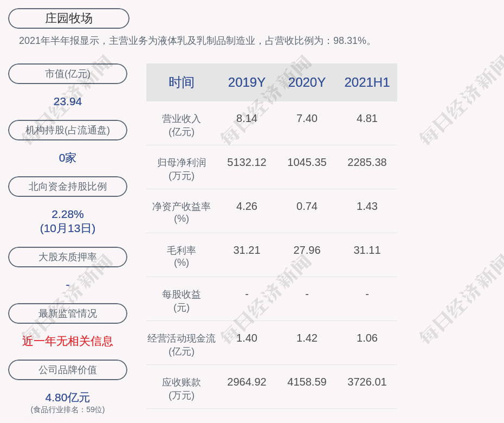Click revenue value 4.81
Image resolution: width=504 pixels, height=423 pixels.
click(x=367, y=118)
